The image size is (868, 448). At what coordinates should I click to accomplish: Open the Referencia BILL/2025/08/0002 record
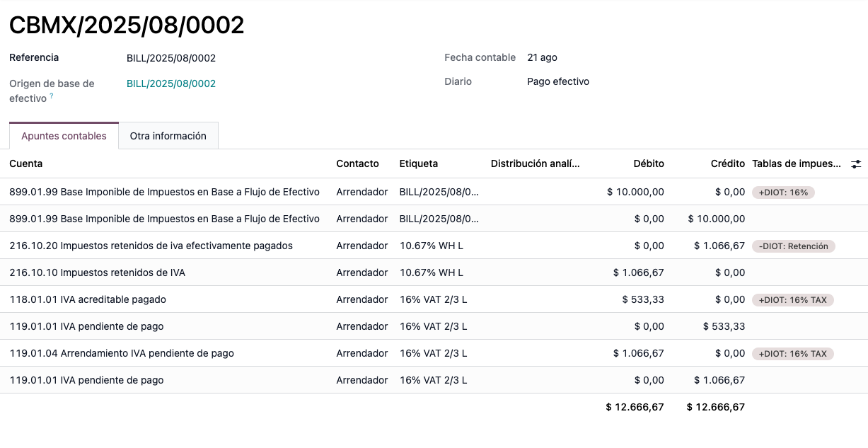[x=170, y=57]
